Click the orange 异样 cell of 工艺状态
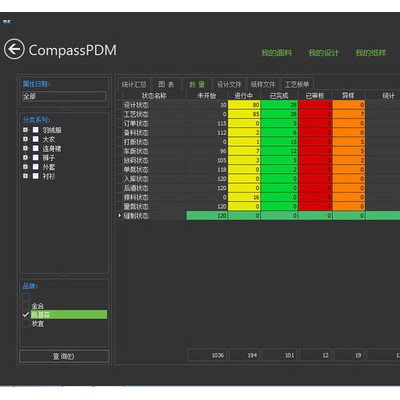 tap(349, 114)
